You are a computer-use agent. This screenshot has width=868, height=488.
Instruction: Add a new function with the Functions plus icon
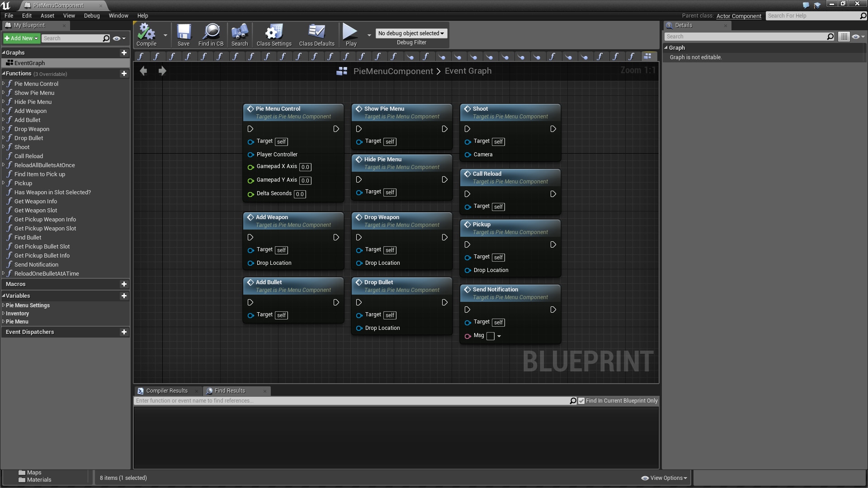pyautogui.click(x=124, y=74)
